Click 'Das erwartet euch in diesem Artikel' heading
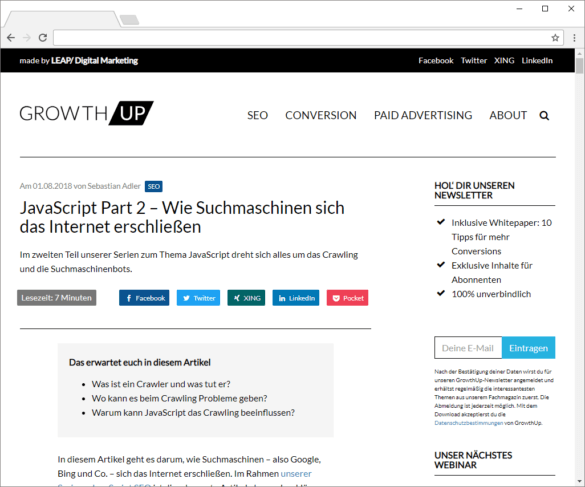Image resolution: width=585 pixels, height=487 pixels. click(x=140, y=362)
